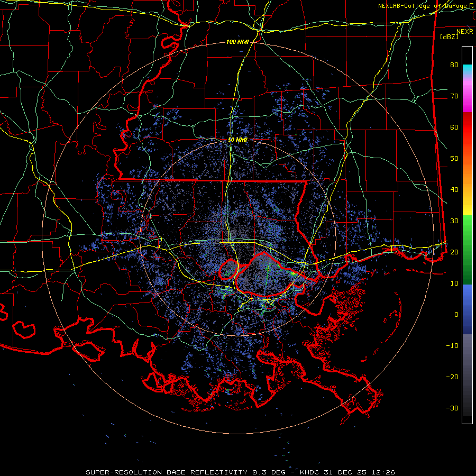Click the -30 dBZ scale value

click(452, 408)
